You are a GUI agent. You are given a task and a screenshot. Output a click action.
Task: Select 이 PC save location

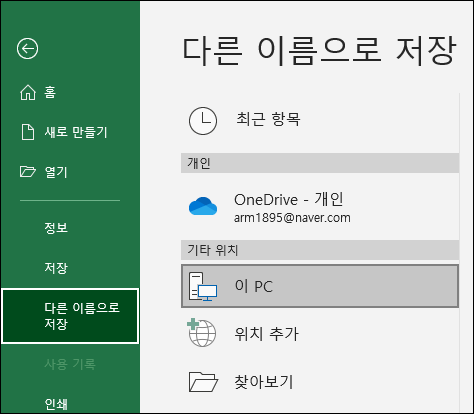click(320, 286)
